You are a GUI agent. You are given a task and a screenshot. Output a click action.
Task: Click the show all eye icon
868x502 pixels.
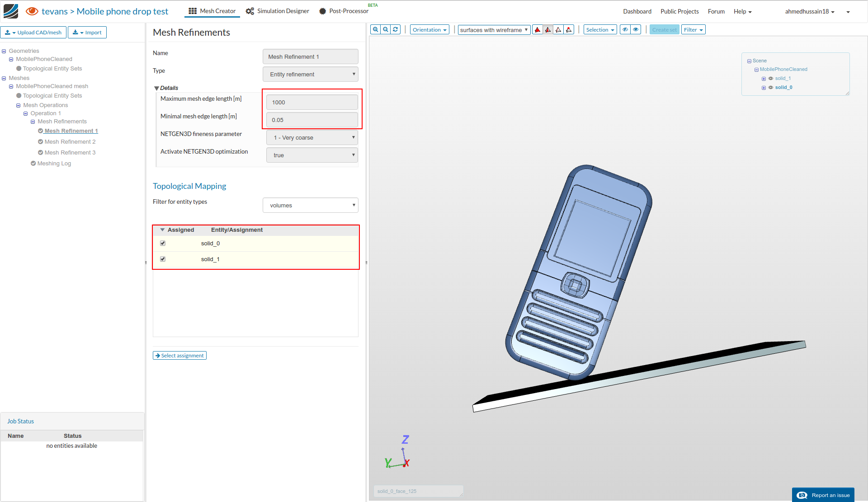[636, 30]
